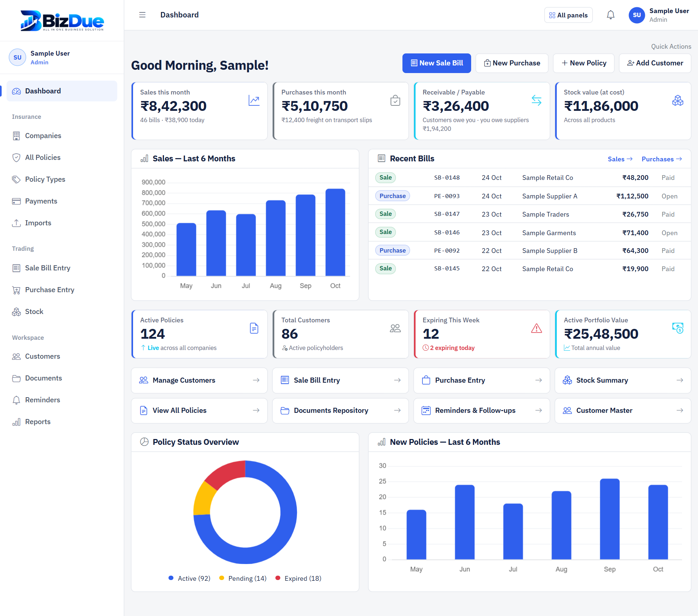Open Sale Bill Entry in sidebar
Screen dimensions: 698x616
pos(62,268)
